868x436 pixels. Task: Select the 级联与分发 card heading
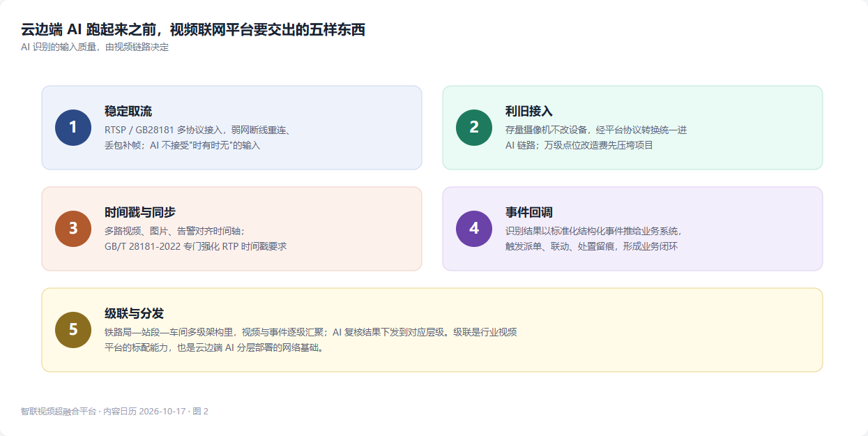pos(134,314)
